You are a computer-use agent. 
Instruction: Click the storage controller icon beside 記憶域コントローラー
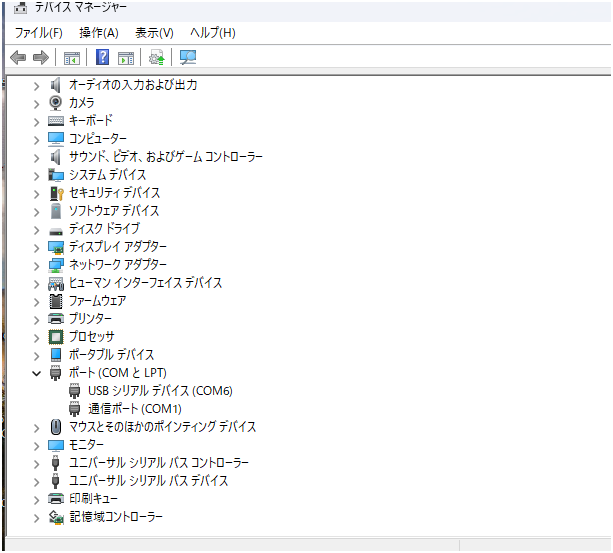coord(56,517)
